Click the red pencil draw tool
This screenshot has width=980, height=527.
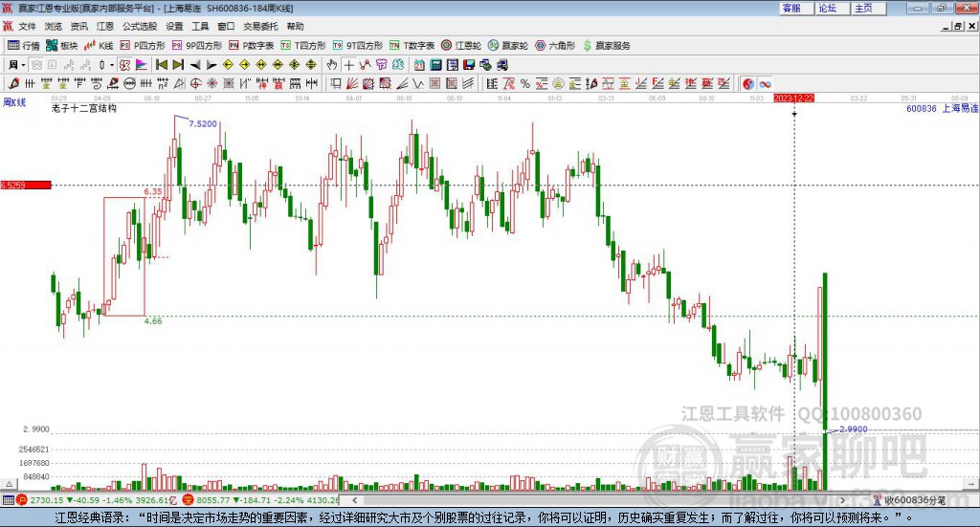pyautogui.click(x=13, y=83)
